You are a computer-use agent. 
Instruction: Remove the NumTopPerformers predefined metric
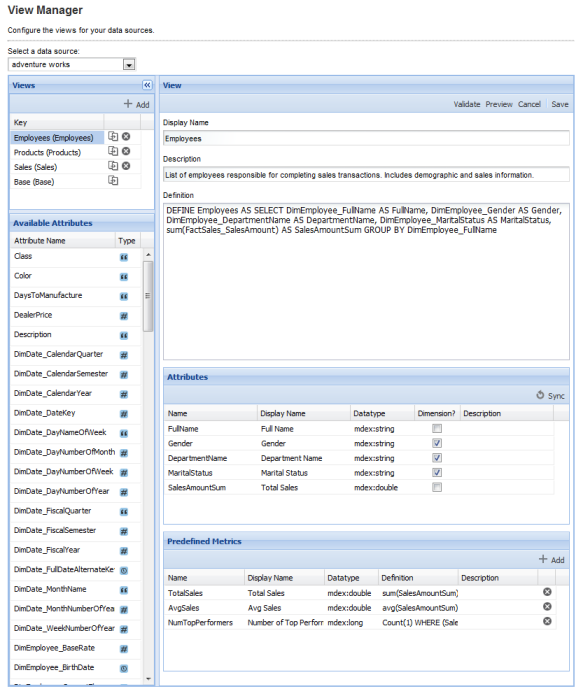pyautogui.click(x=547, y=621)
